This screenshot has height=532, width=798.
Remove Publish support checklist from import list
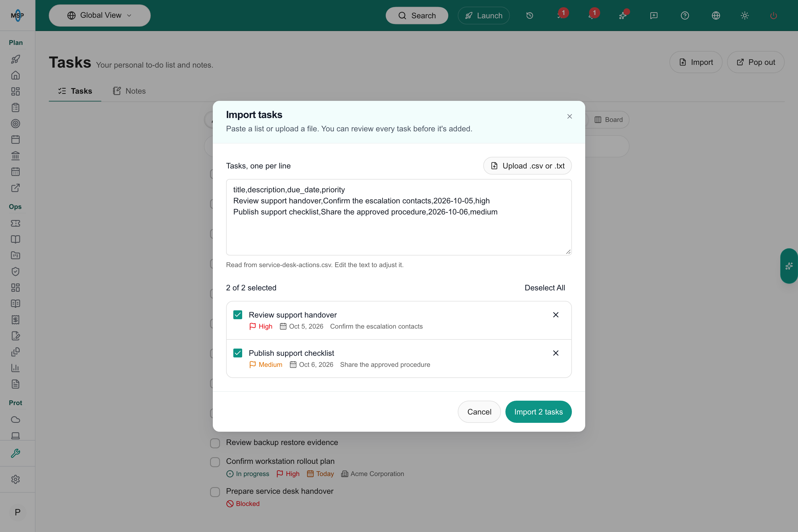pos(556,353)
